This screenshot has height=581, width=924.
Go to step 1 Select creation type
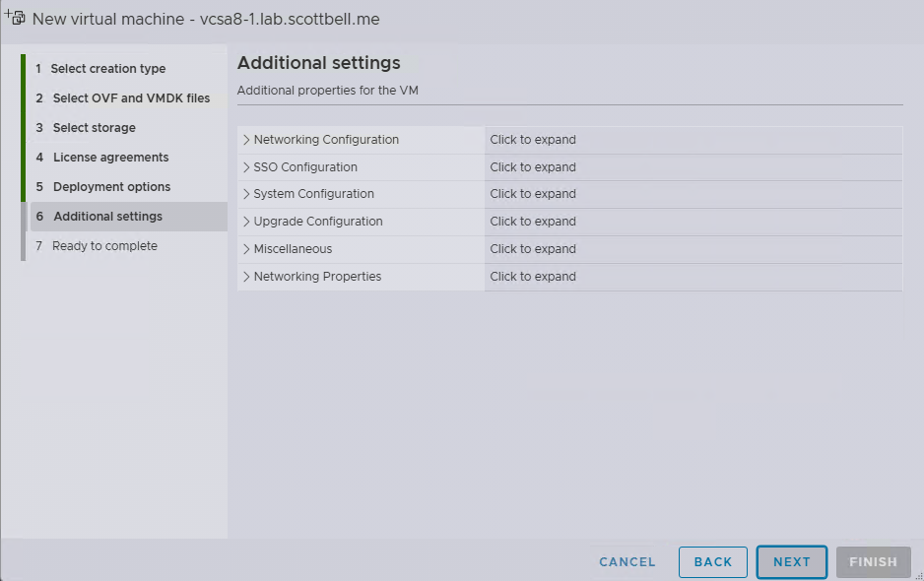coord(107,69)
